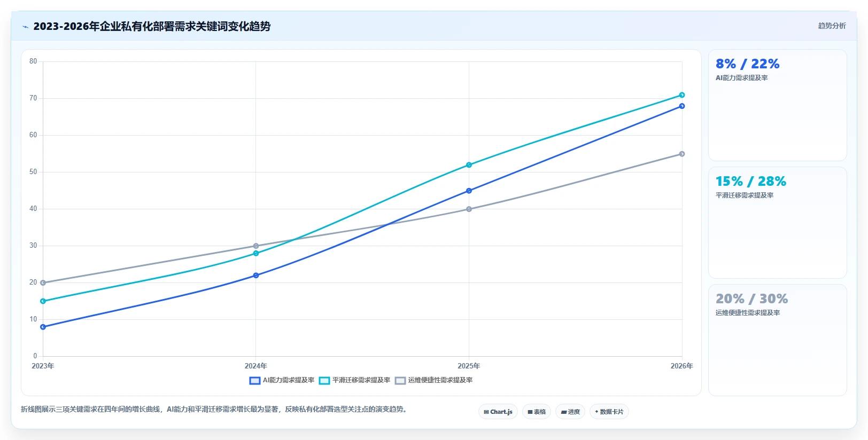Viewport: 868px width, 440px height.
Task: Click the 2023年 axis label
Action: pos(43,366)
